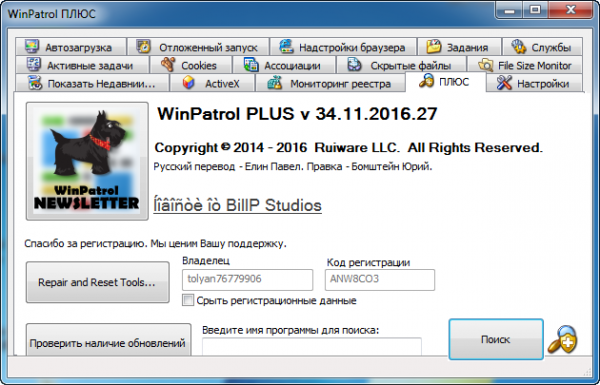This screenshot has height=385, width=600.
Task: Open the Автозагрузка tab
Action: click(71, 47)
